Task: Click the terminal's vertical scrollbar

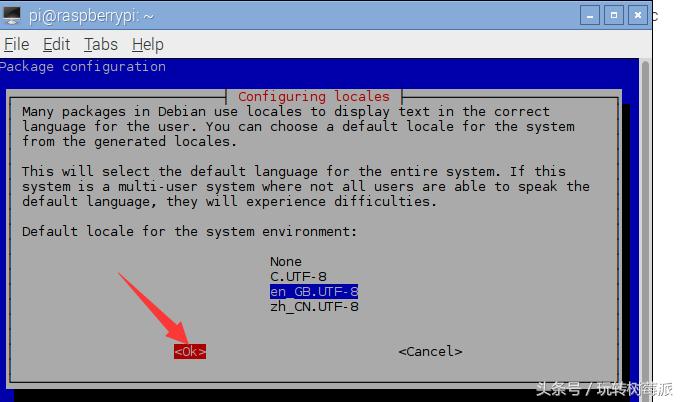Action: pyautogui.click(x=646, y=220)
